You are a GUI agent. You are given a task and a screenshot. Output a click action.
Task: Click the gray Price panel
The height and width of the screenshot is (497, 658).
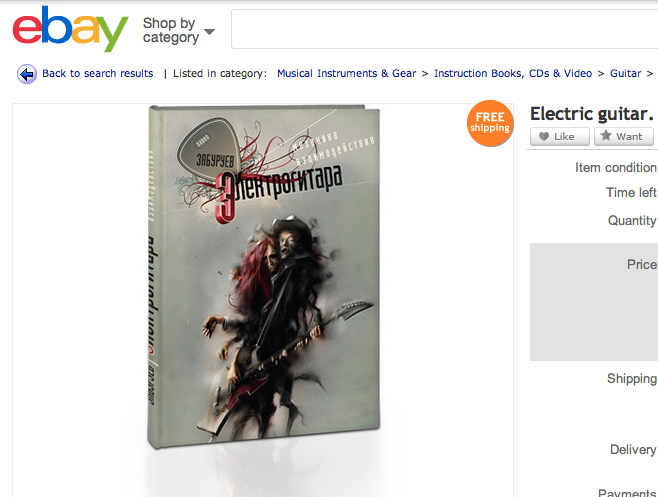coord(594,302)
